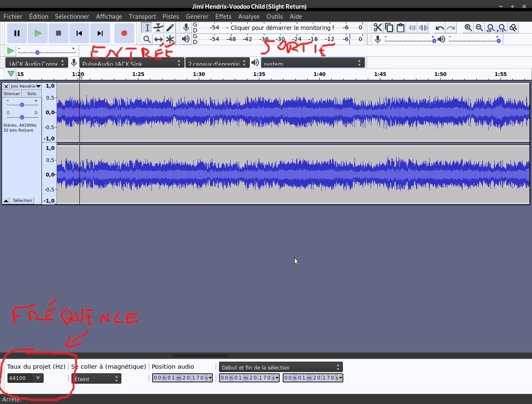Paste audio with the clipboard icon
Image resolution: width=532 pixels, height=404 pixels.
click(401, 28)
